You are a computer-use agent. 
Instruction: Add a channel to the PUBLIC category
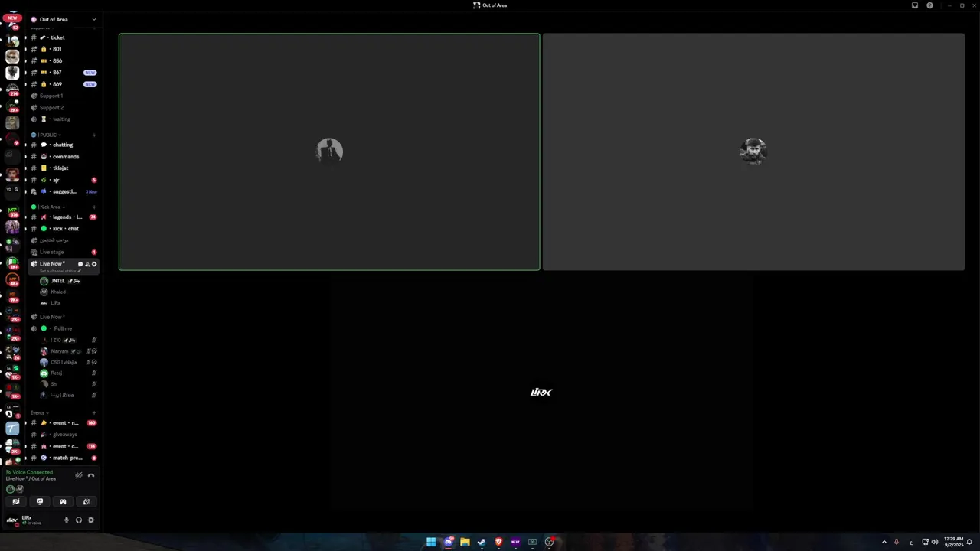94,135
